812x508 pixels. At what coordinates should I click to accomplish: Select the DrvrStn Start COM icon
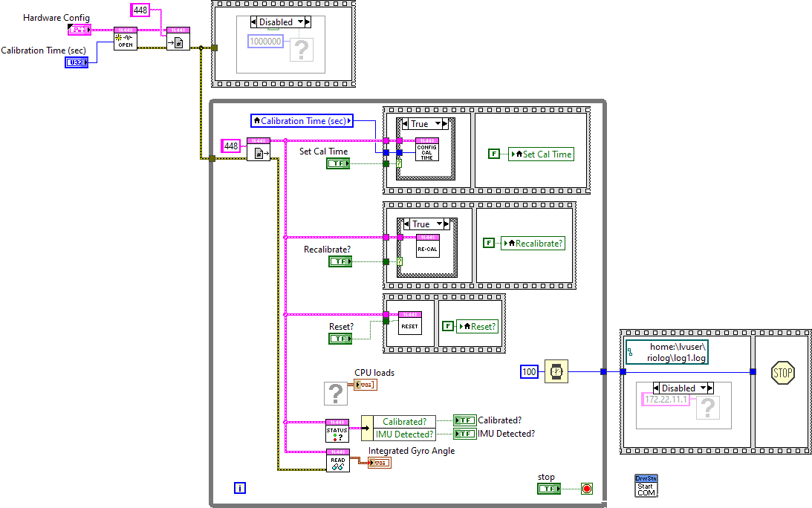pyautogui.click(x=646, y=485)
